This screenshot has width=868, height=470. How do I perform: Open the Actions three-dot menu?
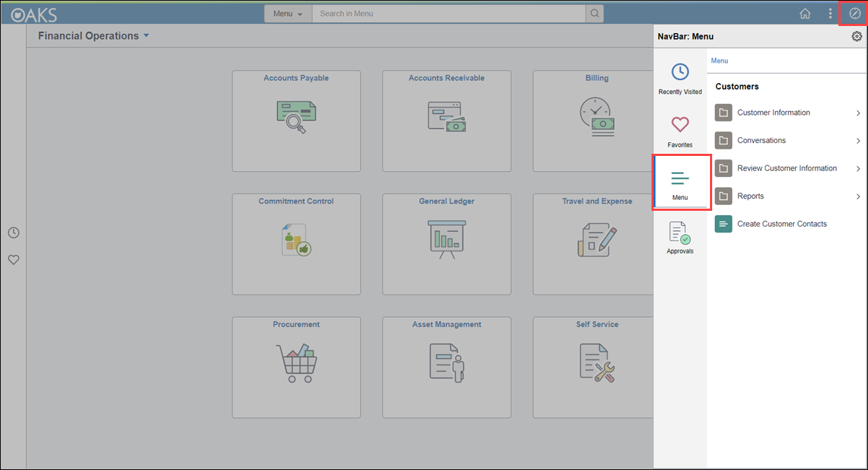[x=830, y=14]
